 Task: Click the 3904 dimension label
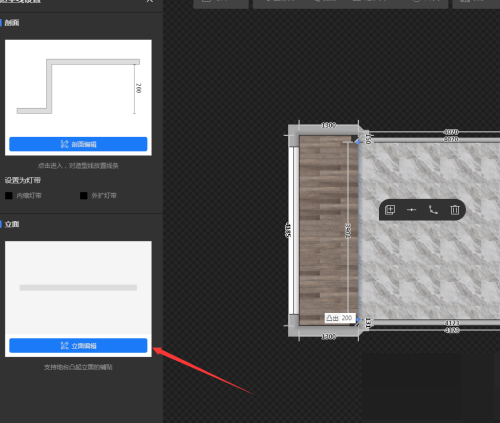point(348,231)
